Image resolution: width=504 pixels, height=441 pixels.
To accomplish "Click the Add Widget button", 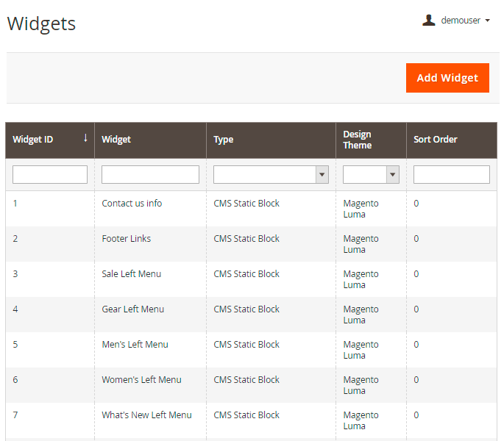I will pyautogui.click(x=447, y=78).
